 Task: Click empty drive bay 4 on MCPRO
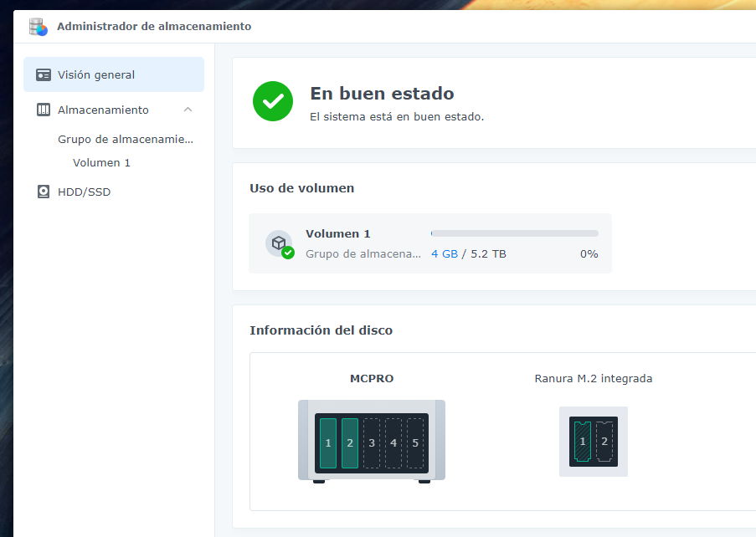[393, 442]
